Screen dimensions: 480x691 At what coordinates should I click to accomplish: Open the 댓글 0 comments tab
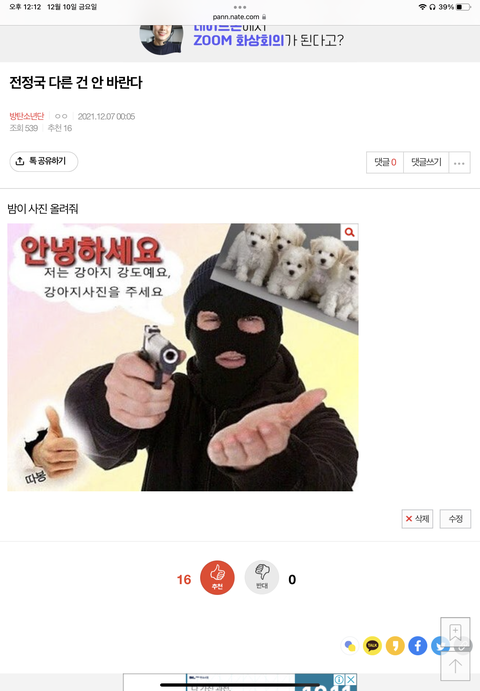[385, 163]
